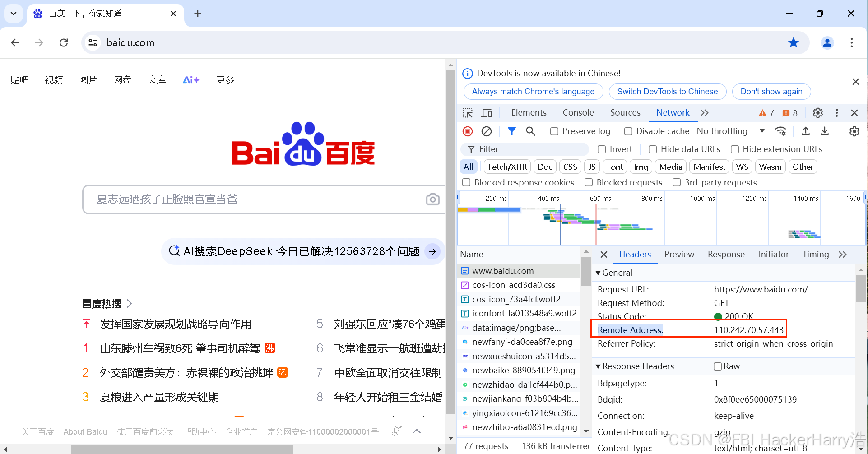Click Always match Chrome's language
This screenshot has height=454, width=868.
(x=533, y=92)
